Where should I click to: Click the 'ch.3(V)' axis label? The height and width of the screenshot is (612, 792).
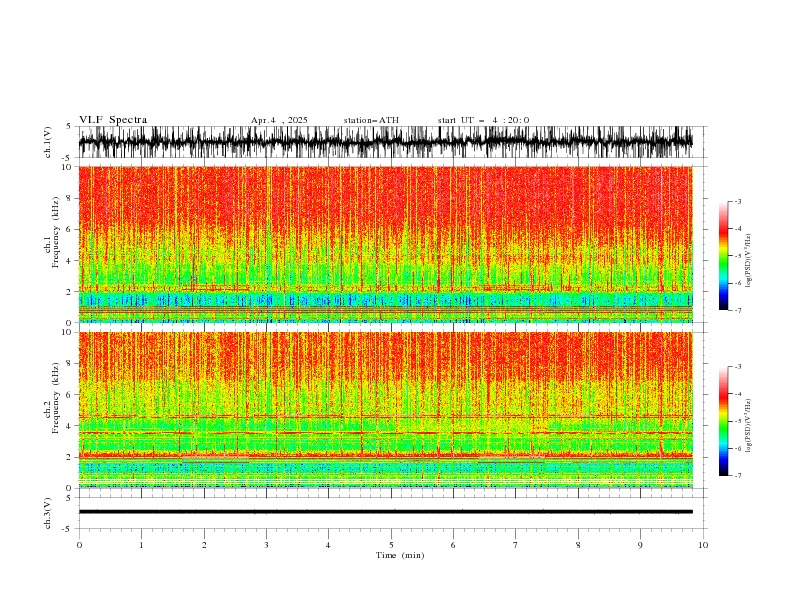pyautogui.click(x=48, y=513)
